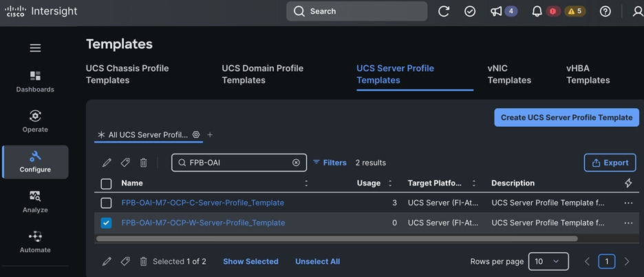Click the refresh icon in top bar

(444, 12)
